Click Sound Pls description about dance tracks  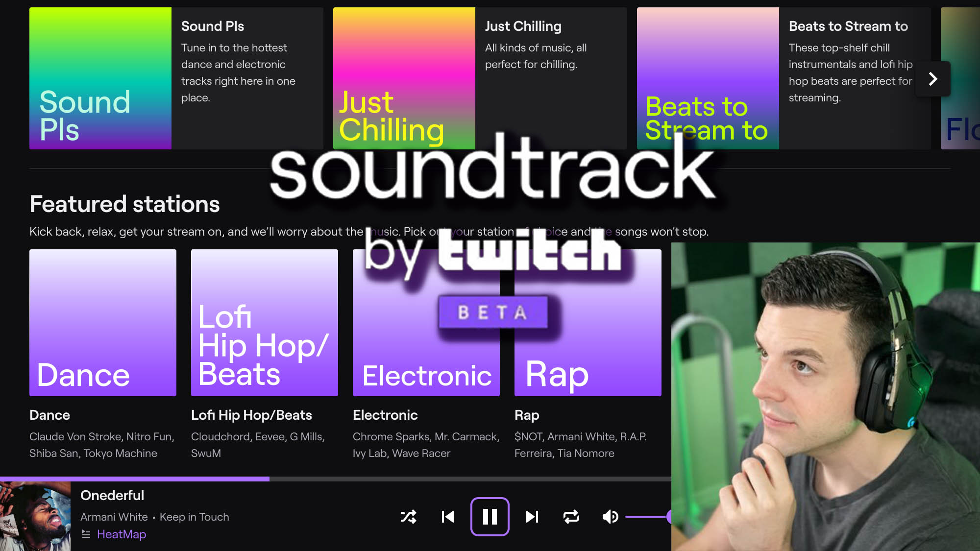click(x=238, y=72)
